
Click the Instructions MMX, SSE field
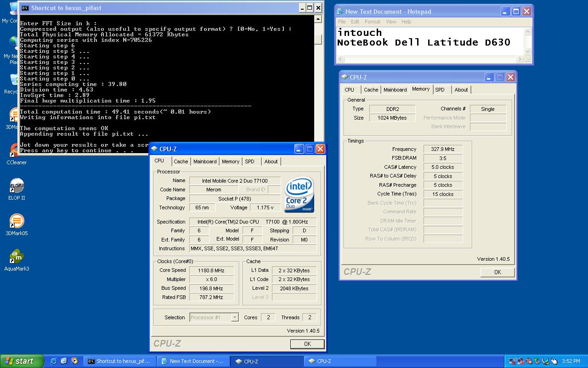[253, 248]
